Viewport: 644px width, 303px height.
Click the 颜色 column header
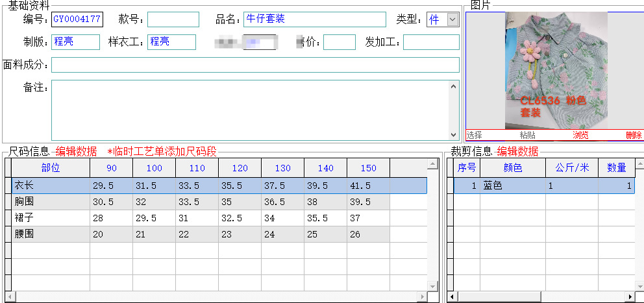pos(513,168)
